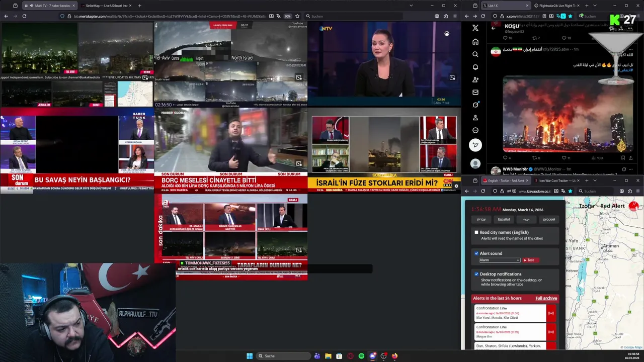Switch to Iran War Cost Tracker tab
This screenshot has height=362, width=644.
[557, 180]
